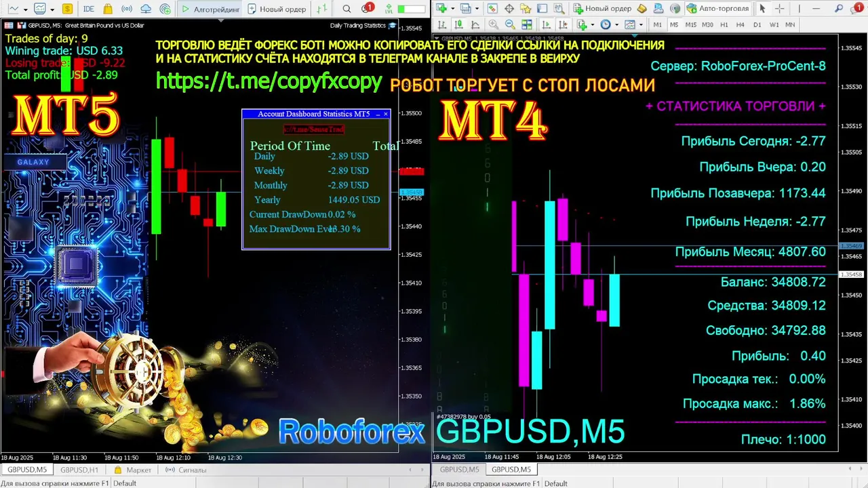Open the profiles icon in MT4 toolbar

coord(466,8)
